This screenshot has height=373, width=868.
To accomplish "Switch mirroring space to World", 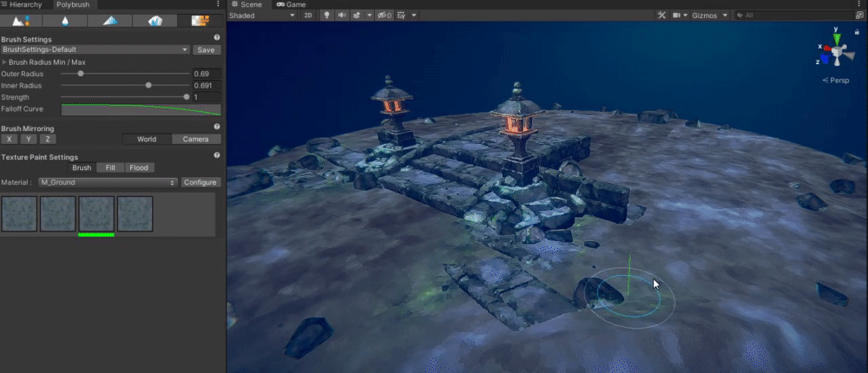I will (146, 139).
